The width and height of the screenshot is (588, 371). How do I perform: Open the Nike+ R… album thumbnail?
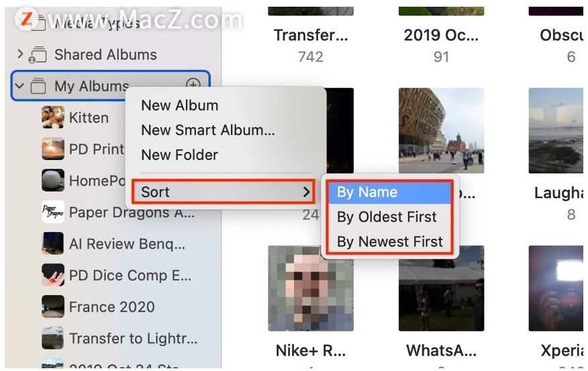tap(311, 288)
